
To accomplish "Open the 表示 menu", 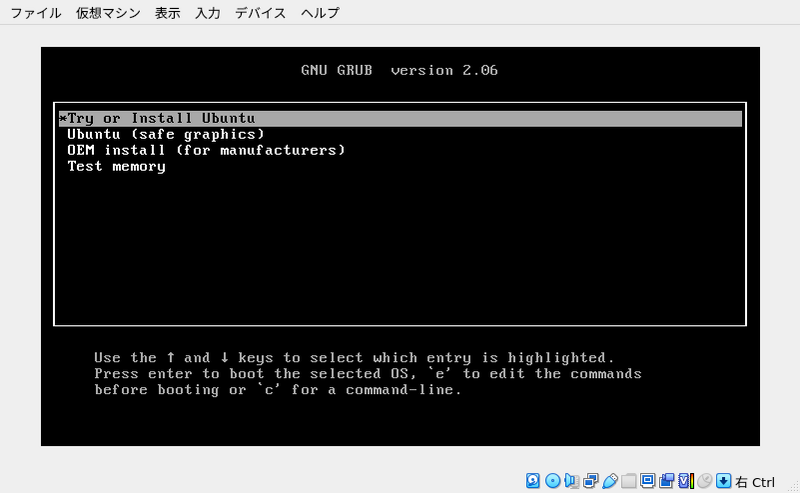I will pyautogui.click(x=167, y=13).
